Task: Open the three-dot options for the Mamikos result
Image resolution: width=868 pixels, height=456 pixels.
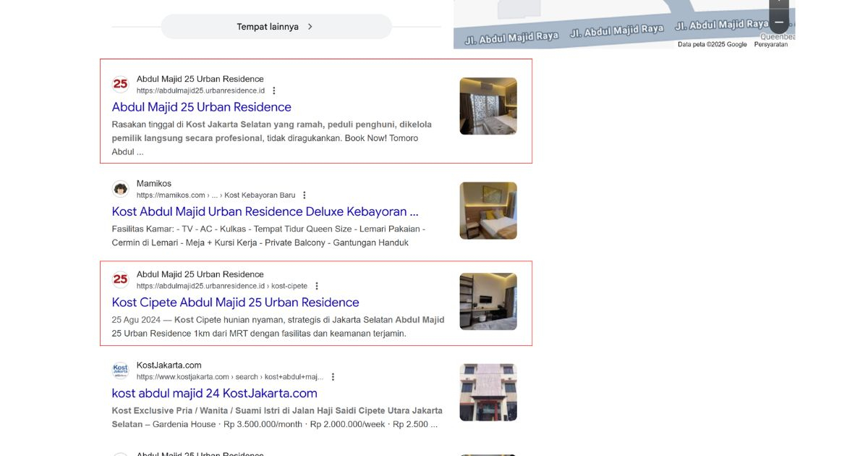Action: [x=304, y=194]
